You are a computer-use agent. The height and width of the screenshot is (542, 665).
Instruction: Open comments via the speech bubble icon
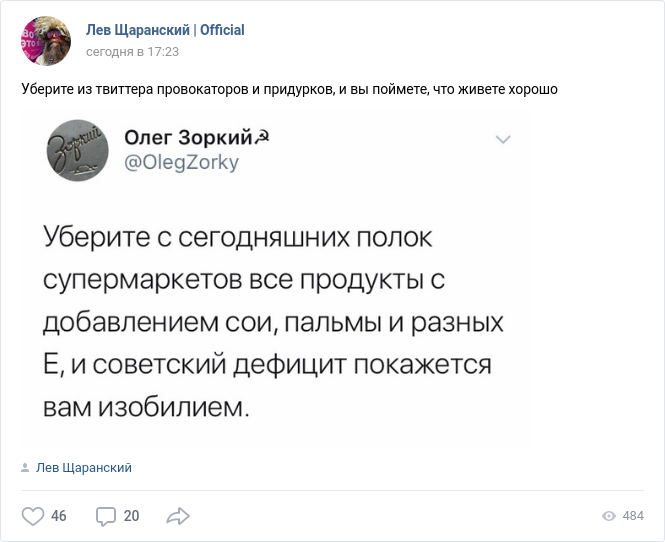point(106,516)
